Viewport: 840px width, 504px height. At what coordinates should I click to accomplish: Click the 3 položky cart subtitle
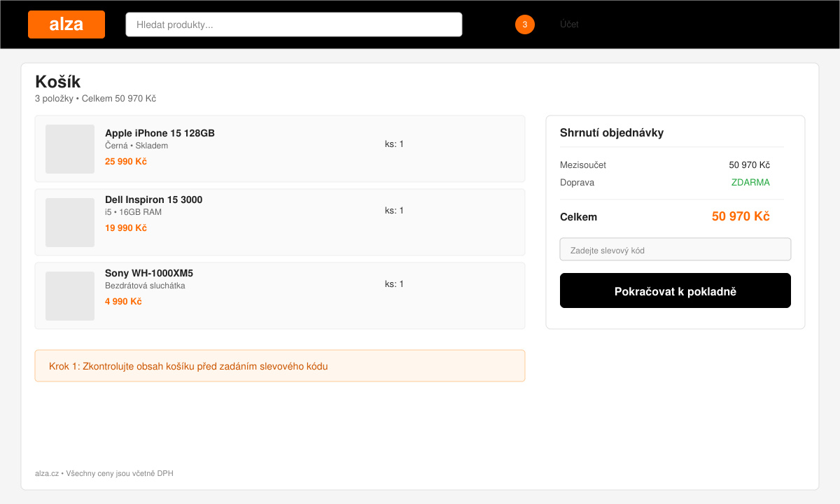click(95, 99)
